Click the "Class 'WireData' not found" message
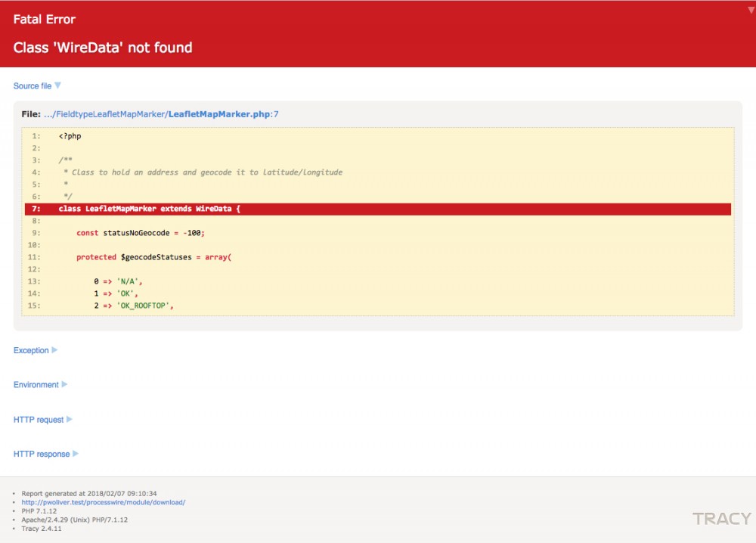This screenshot has height=543, width=756. [103, 48]
